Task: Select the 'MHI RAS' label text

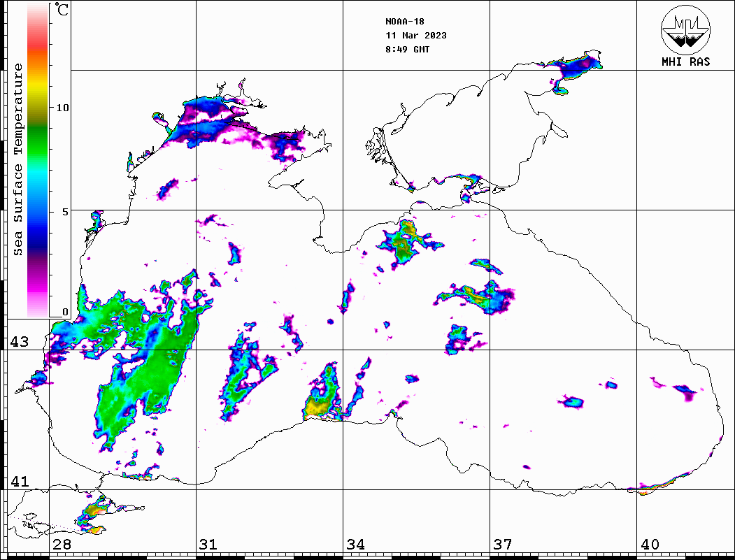Action: (x=686, y=62)
